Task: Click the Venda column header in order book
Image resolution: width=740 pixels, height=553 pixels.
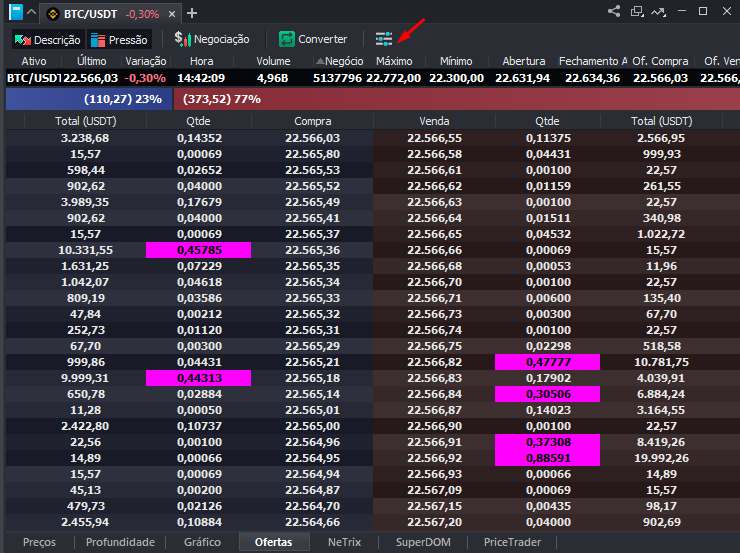Action: [434, 121]
